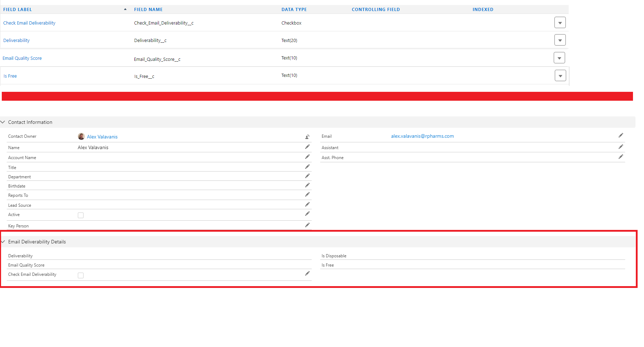Click the alex.valavanis@rpharms.com email link
Viewport: 644px width, 347px height.
click(x=422, y=136)
